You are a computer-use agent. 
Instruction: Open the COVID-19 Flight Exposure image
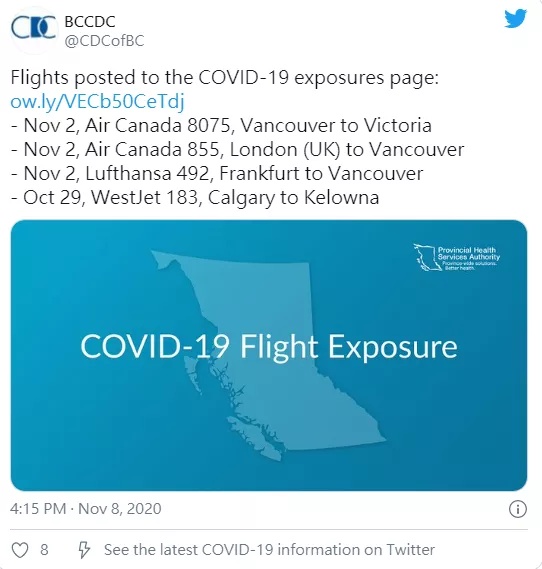click(x=269, y=355)
